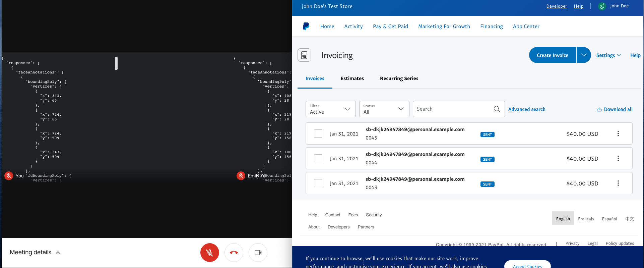Viewport: 644px width, 268px height.
Task: Open Marketing For Growth menu
Action: [x=444, y=26]
